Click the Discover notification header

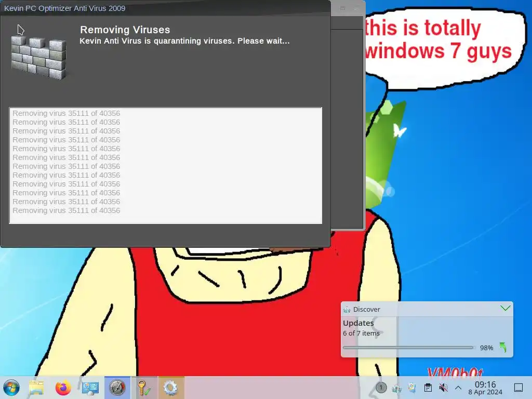[427, 309]
